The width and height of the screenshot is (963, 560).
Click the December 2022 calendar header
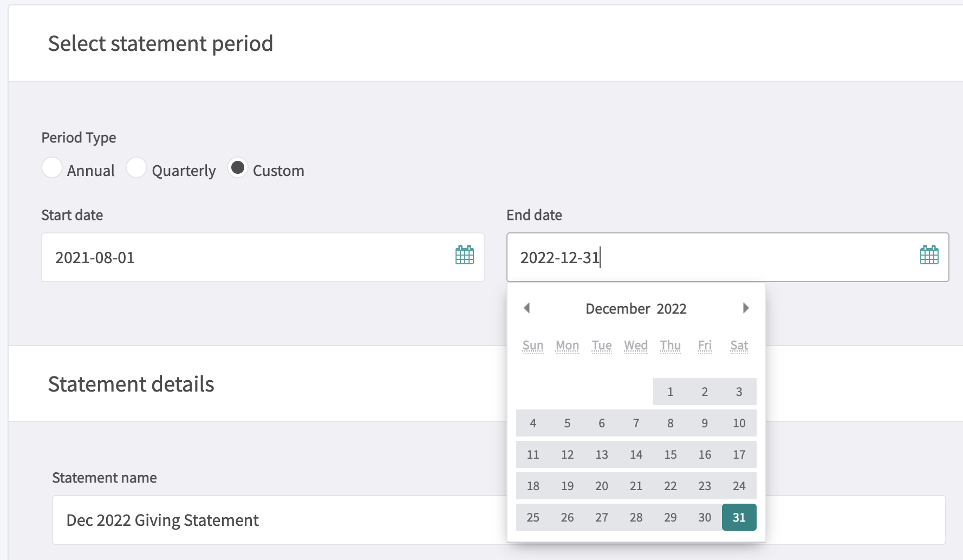click(x=636, y=309)
